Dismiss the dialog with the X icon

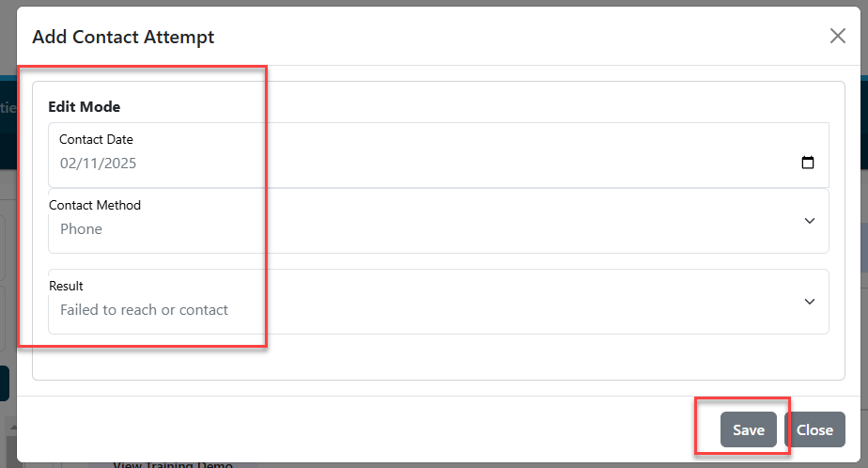point(838,36)
